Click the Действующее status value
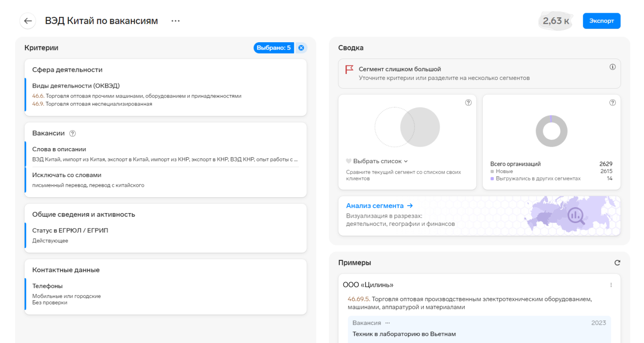Image resolution: width=644 pixels, height=343 pixels. [x=50, y=241]
